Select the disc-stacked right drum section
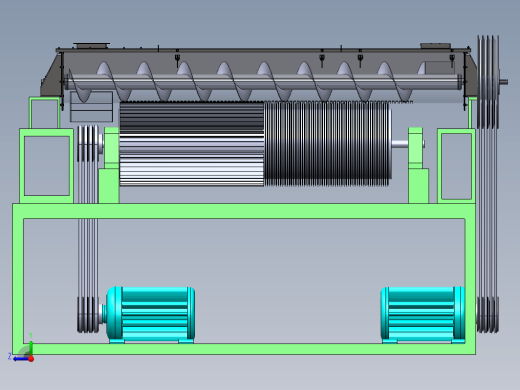The image size is (520, 390). 327,144
